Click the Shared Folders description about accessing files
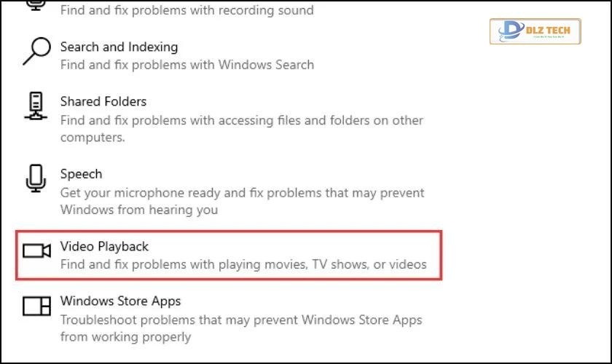 pyautogui.click(x=241, y=120)
